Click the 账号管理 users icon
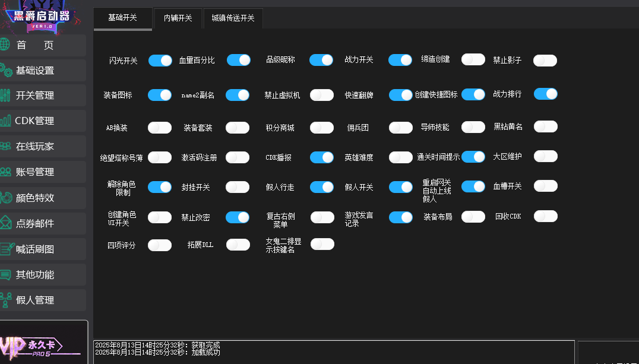This screenshot has height=364, width=639. click(x=5, y=172)
